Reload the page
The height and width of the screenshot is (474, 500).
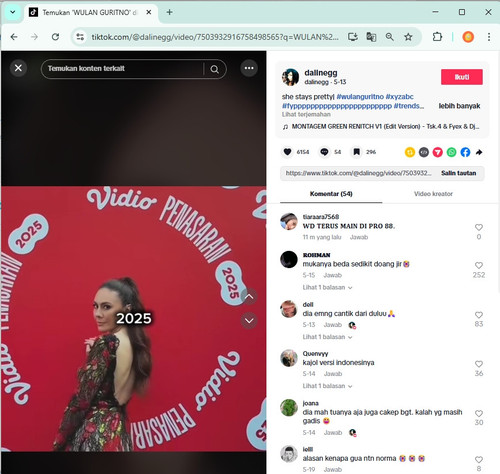55,37
